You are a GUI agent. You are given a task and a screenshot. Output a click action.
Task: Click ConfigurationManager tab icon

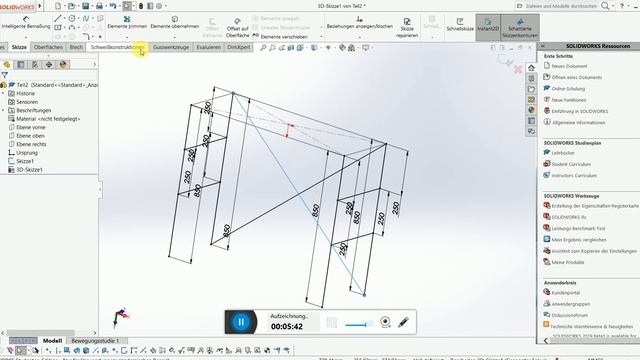click(x=35, y=64)
